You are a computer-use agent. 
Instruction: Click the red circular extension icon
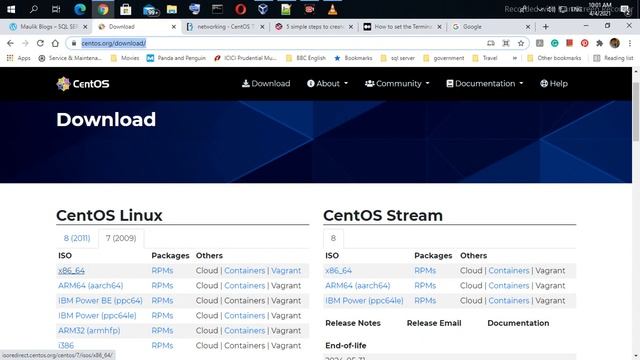584,43
